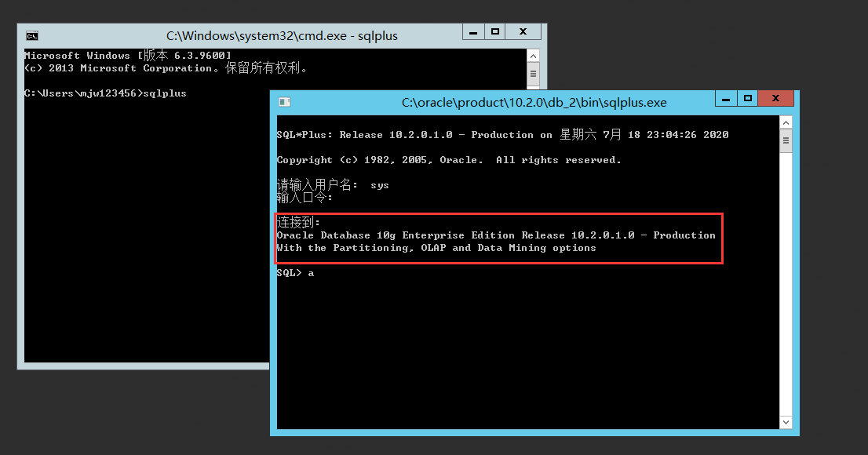Minimize the cmd.exe sqlplus window
Screen dimensions: 868x455
pyautogui.click(x=473, y=31)
